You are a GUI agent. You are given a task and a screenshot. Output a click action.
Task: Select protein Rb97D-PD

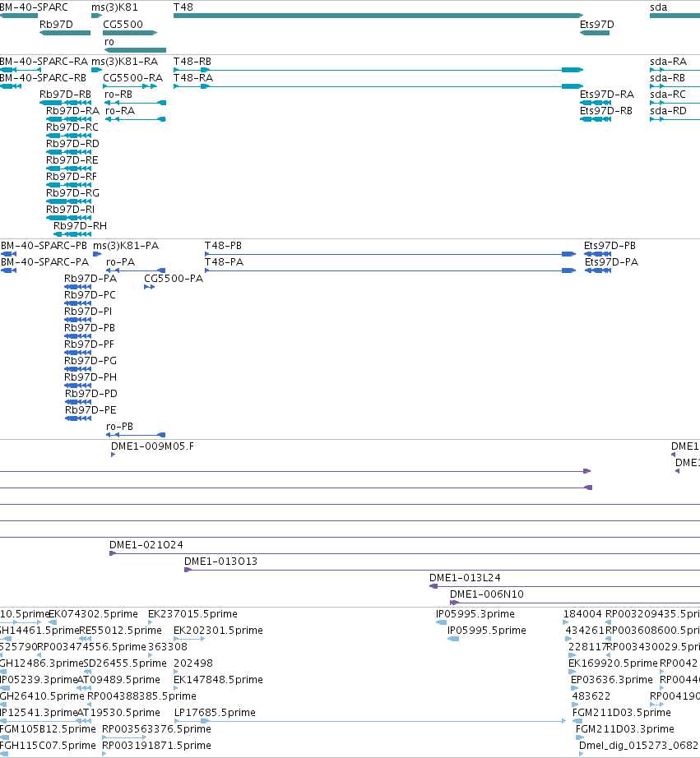pyautogui.click(x=91, y=394)
